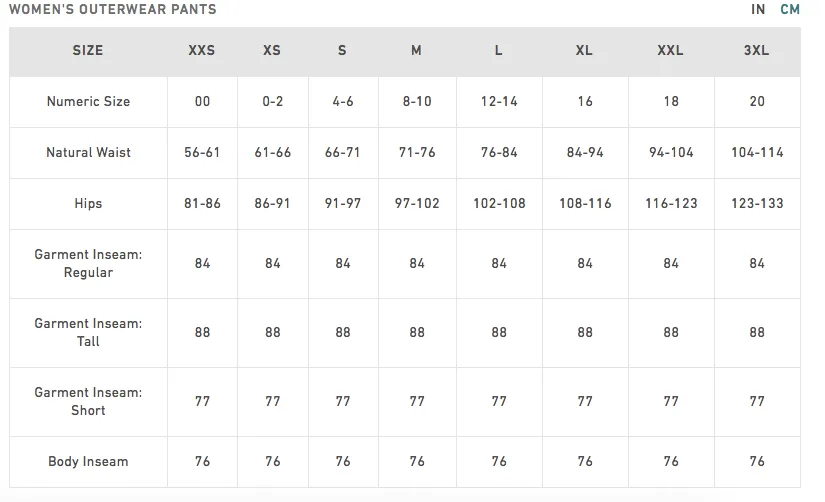Click the 3XL size header

click(x=756, y=51)
